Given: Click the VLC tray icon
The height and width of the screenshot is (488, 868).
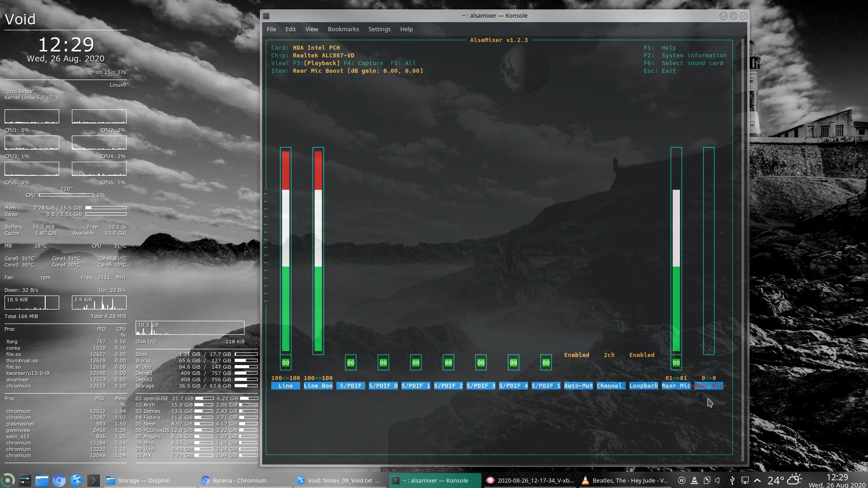Looking at the screenshot, I should point(694,480).
